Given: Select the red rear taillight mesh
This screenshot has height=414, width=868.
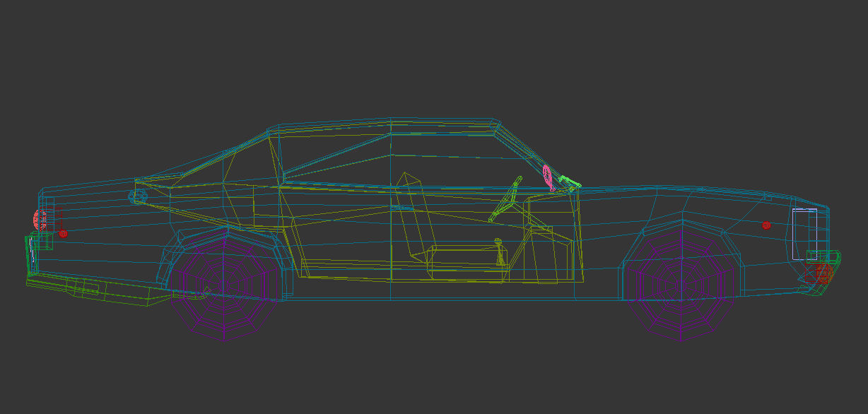Looking at the screenshot, I should tap(39, 220).
